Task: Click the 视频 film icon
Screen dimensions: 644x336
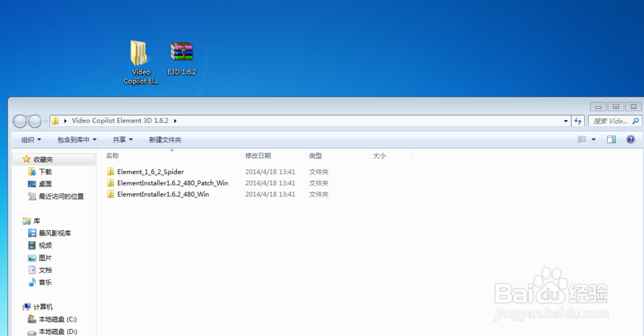Action: (x=32, y=246)
